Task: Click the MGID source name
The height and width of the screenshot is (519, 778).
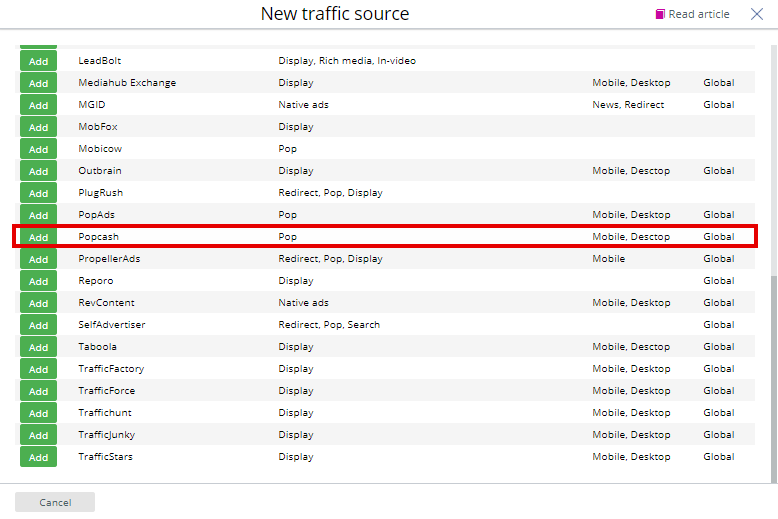Action: 92,105
